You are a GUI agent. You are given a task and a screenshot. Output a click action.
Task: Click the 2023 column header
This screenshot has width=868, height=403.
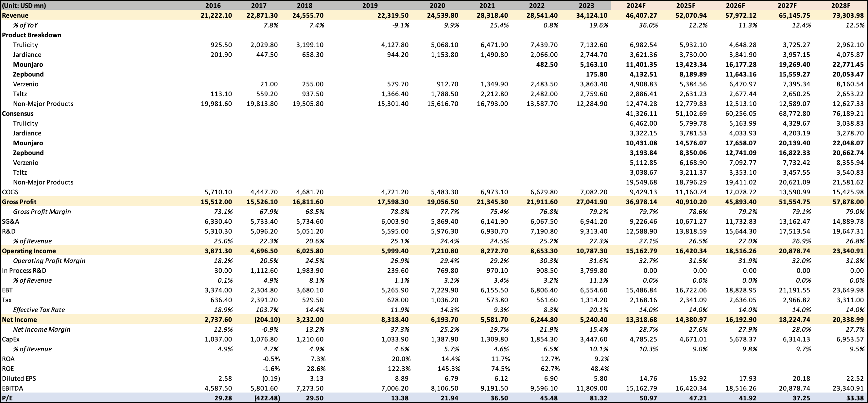587,5
